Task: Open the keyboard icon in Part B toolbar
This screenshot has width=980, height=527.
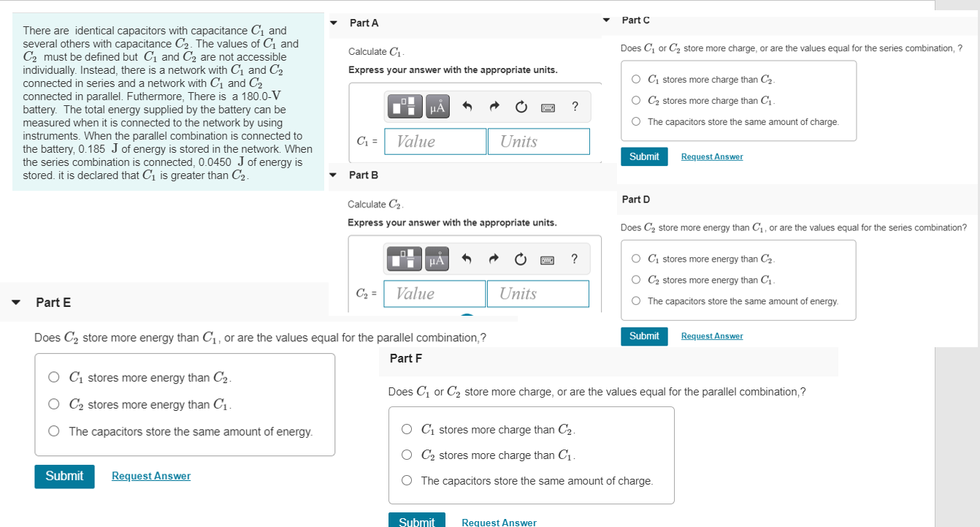Action: click(547, 259)
